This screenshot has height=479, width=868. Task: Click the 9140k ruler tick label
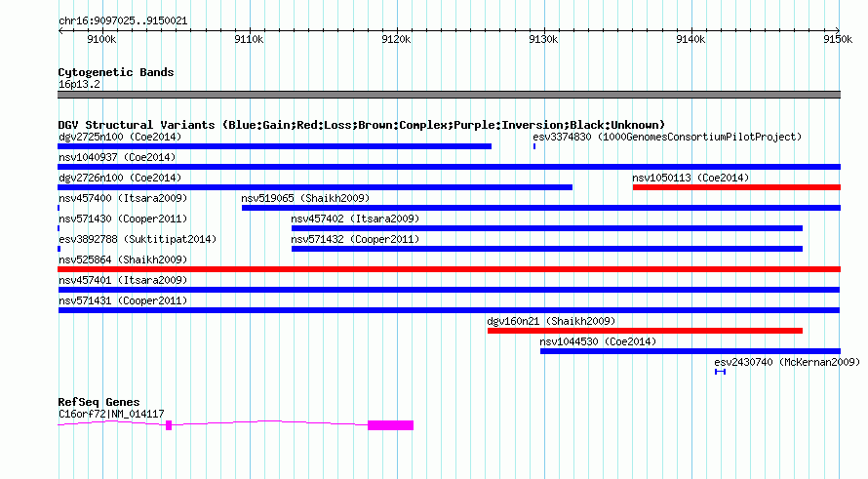[x=690, y=39]
